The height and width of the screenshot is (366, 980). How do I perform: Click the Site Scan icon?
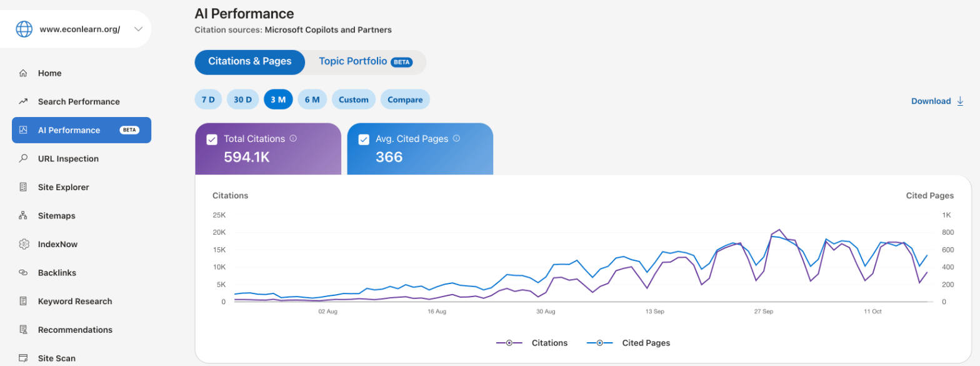[23, 358]
